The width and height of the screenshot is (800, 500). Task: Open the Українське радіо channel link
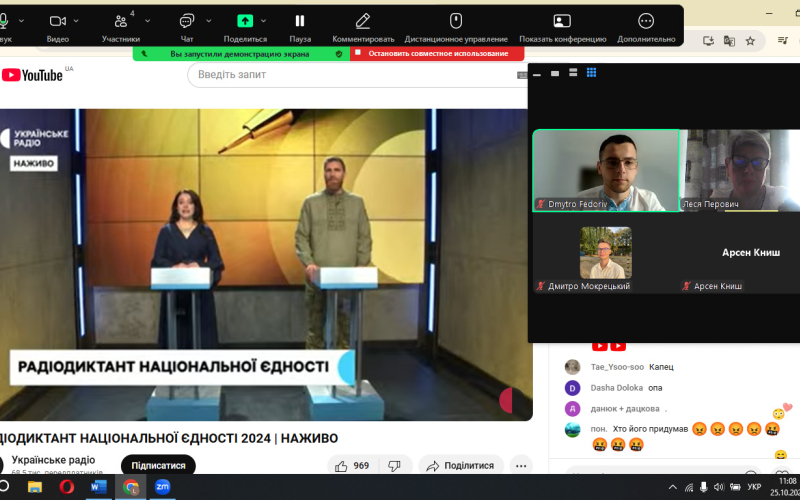coord(53,460)
